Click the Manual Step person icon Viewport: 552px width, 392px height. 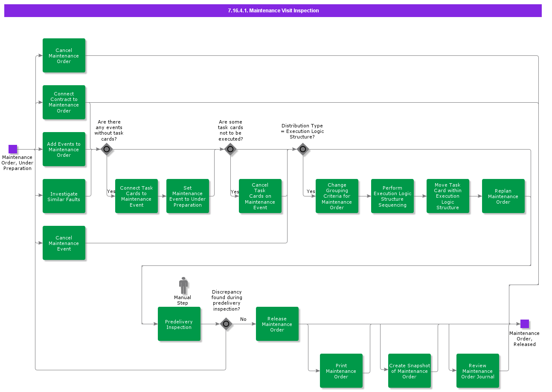(183, 285)
